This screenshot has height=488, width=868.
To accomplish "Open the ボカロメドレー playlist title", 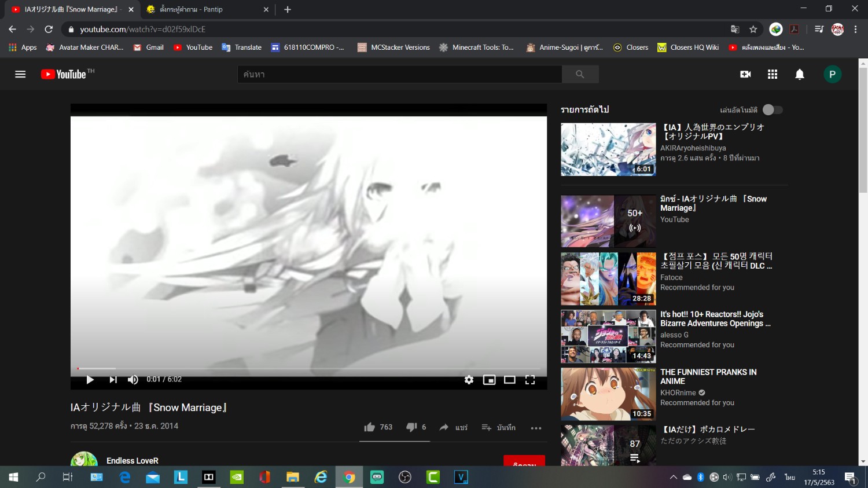I will [708, 430].
